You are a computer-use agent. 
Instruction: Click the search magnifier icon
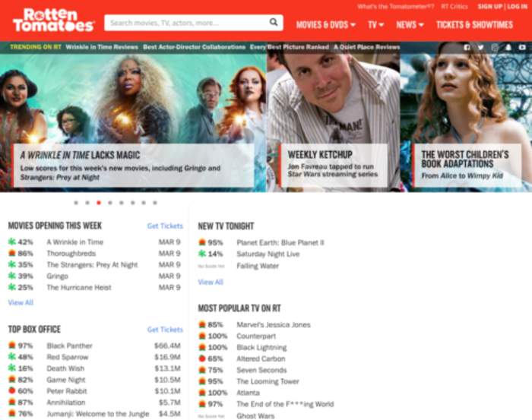274,22
